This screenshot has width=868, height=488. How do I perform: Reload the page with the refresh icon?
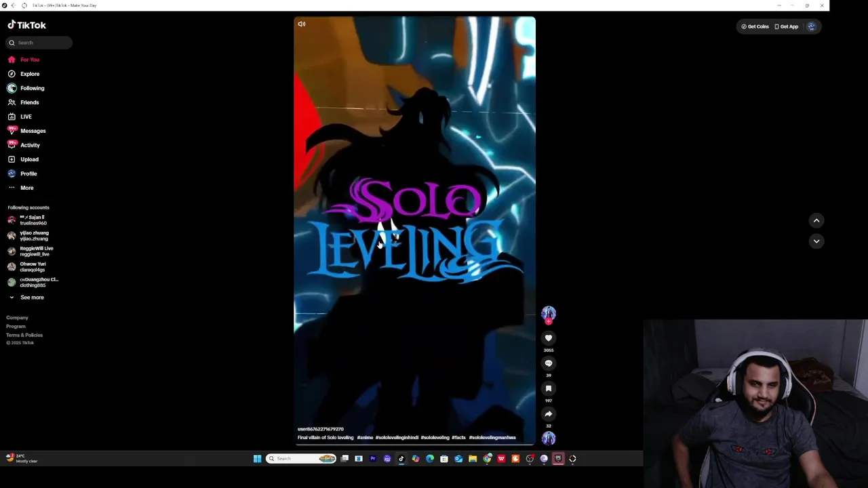[24, 5]
